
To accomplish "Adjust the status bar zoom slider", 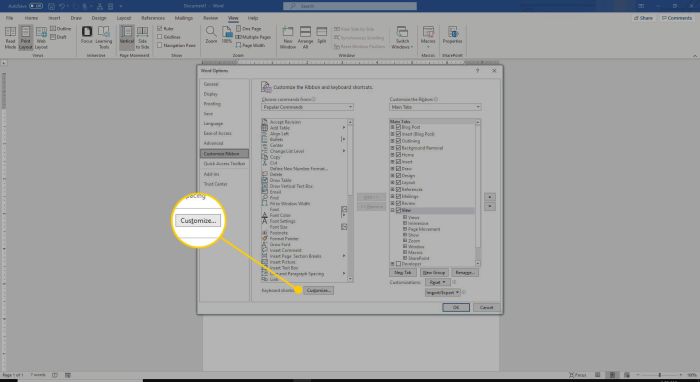I will click(660, 375).
